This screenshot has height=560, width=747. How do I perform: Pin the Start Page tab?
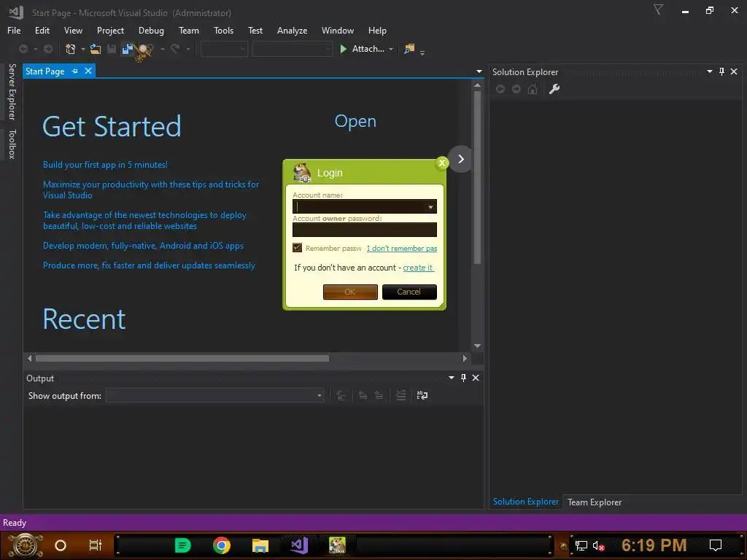75,71
